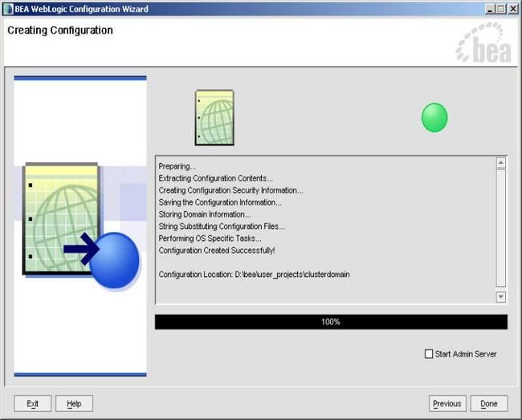Select the 'Preparing...' log line
This screenshot has width=522, height=420.
click(177, 166)
